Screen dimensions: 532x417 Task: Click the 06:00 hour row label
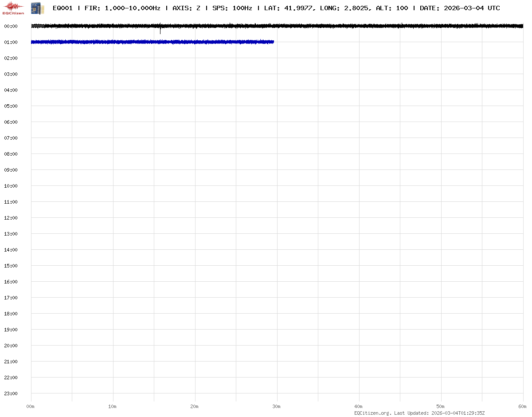[11, 122]
